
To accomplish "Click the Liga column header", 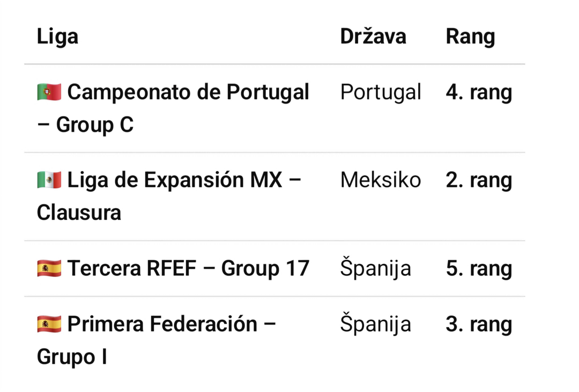I will 57,37.
